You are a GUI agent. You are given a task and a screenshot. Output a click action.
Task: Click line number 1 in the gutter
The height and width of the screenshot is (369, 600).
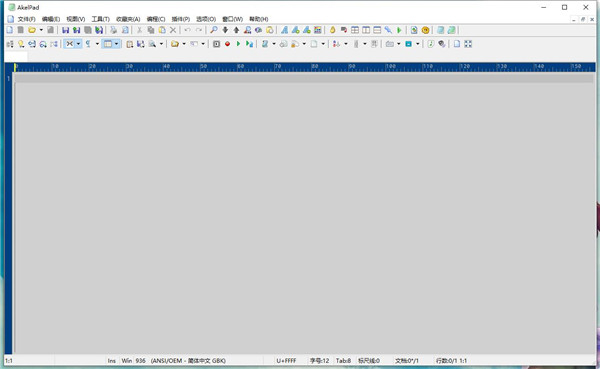coord(8,78)
